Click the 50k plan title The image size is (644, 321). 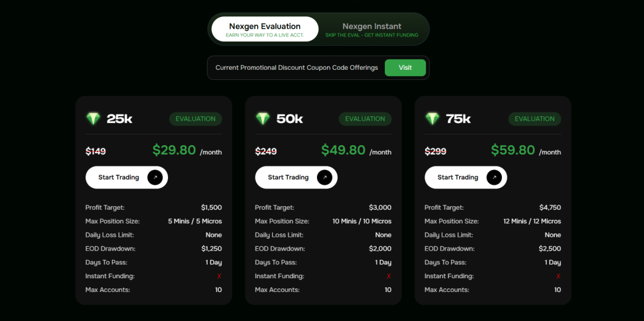(x=289, y=119)
